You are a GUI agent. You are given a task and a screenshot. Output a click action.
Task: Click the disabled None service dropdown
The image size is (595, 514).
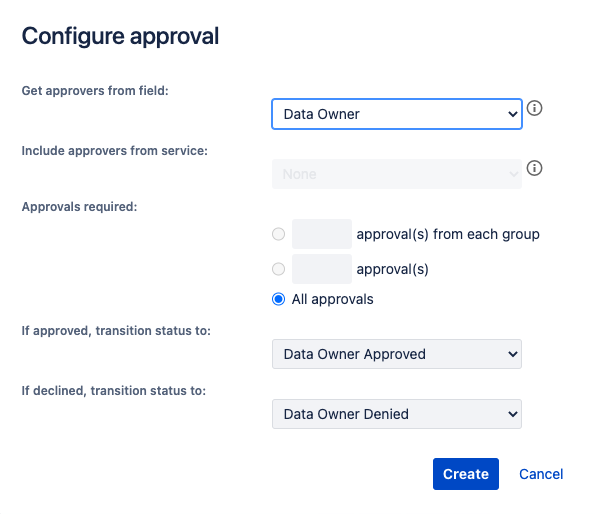397,174
